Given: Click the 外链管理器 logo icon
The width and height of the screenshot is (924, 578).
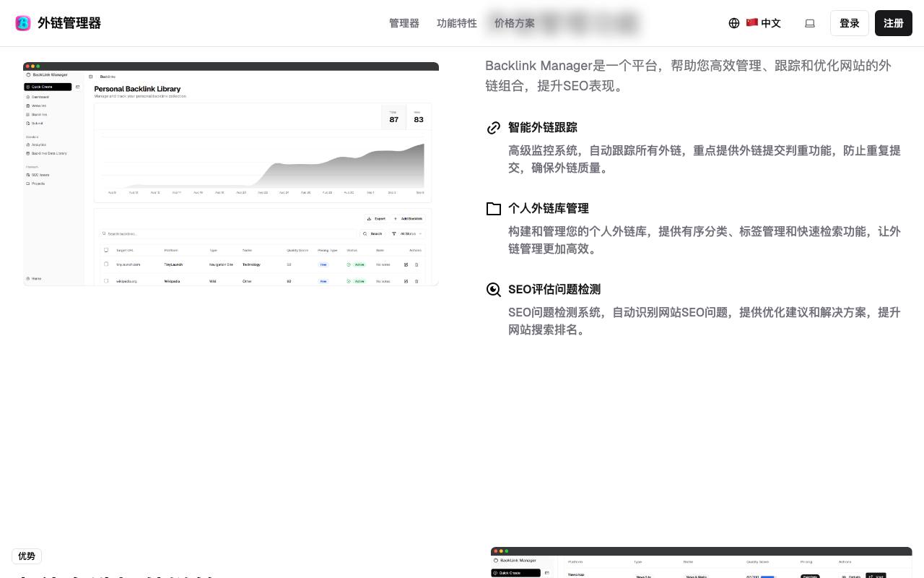Looking at the screenshot, I should point(23,23).
